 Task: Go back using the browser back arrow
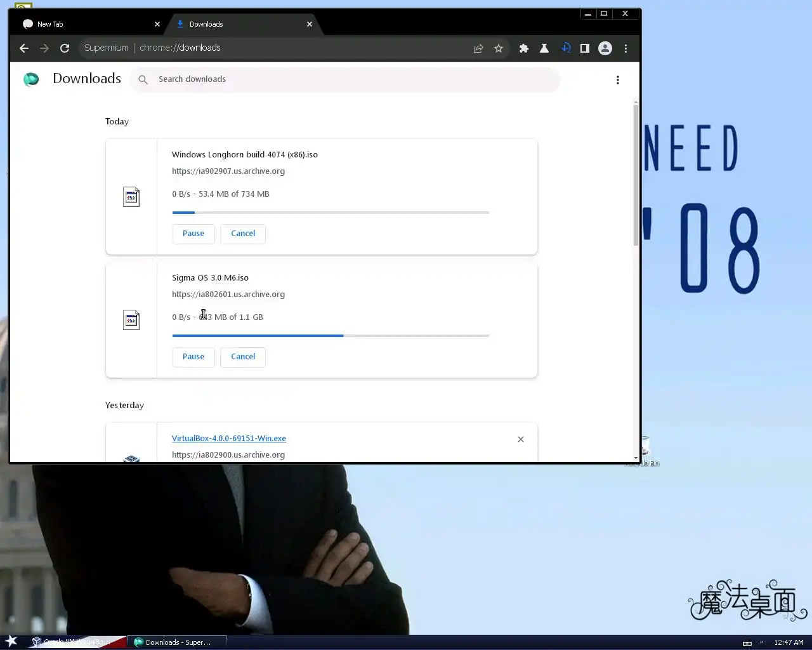pyautogui.click(x=24, y=48)
